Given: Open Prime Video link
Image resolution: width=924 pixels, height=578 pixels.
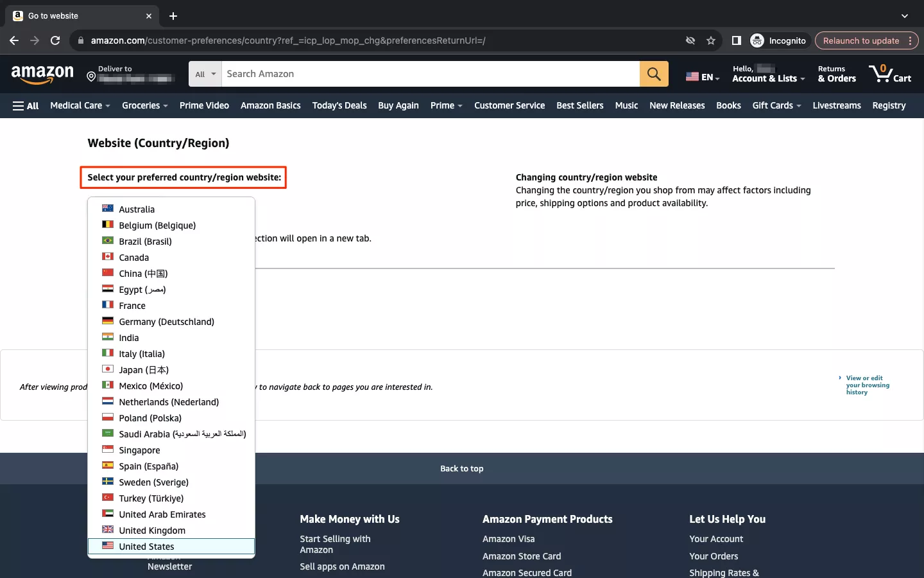Looking at the screenshot, I should coord(204,105).
